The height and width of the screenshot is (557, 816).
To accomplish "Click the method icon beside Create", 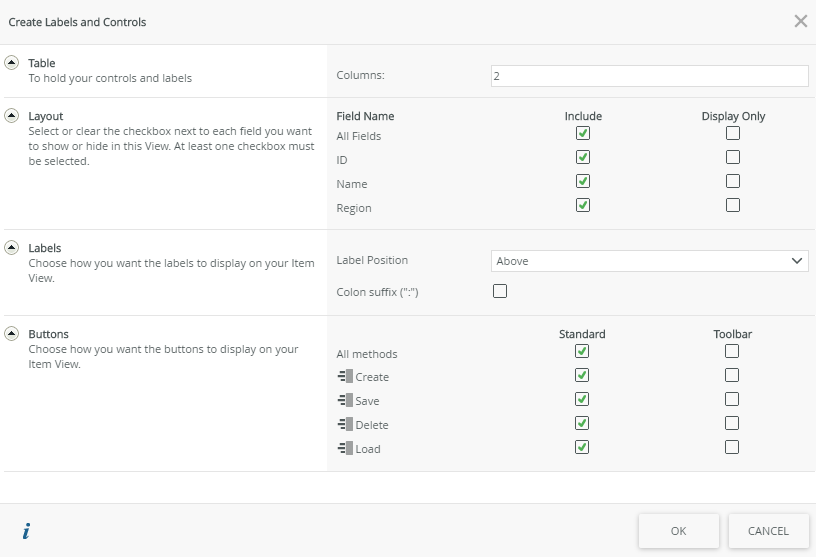I will [x=345, y=377].
